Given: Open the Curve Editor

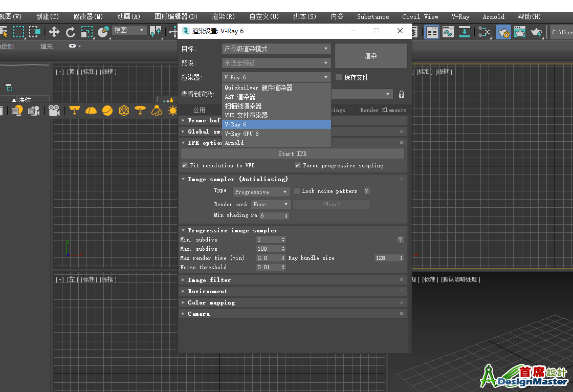Looking at the screenshot, I should (448, 32).
